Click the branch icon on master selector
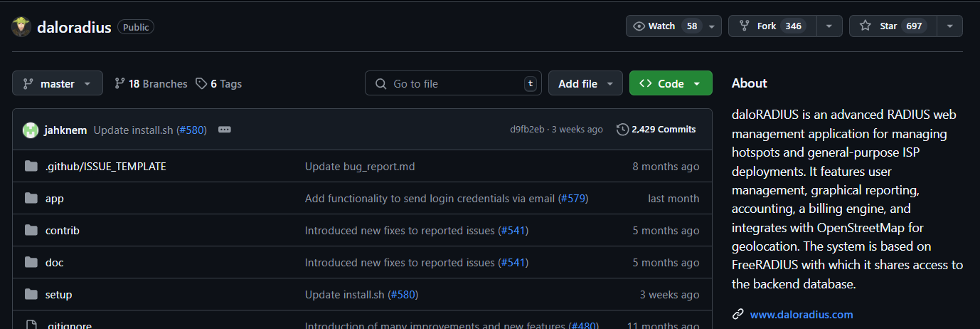 [28, 83]
